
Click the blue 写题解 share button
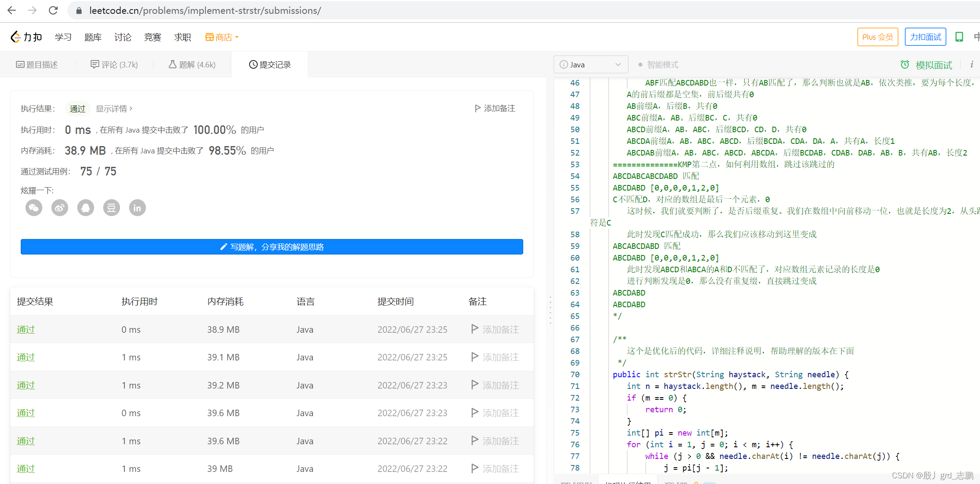pyautogui.click(x=272, y=247)
